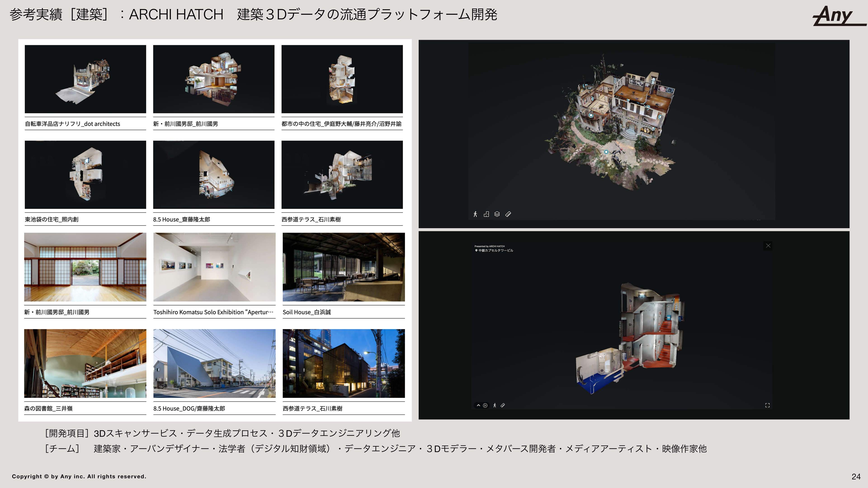Click caption Soil House_白浜誠
This screenshot has width=868, height=488.
click(x=307, y=312)
